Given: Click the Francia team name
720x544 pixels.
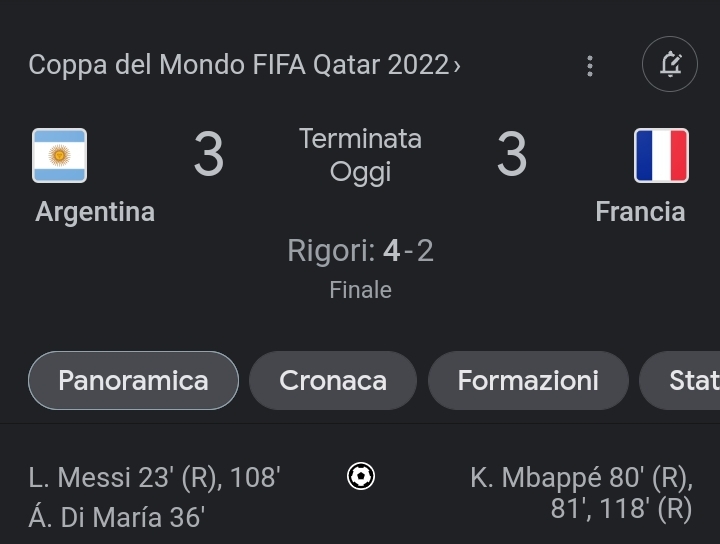Looking at the screenshot, I should click(640, 212).
